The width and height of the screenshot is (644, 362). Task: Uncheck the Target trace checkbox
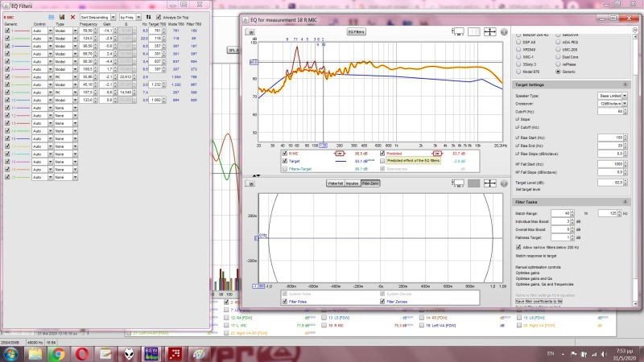[285, 160]
